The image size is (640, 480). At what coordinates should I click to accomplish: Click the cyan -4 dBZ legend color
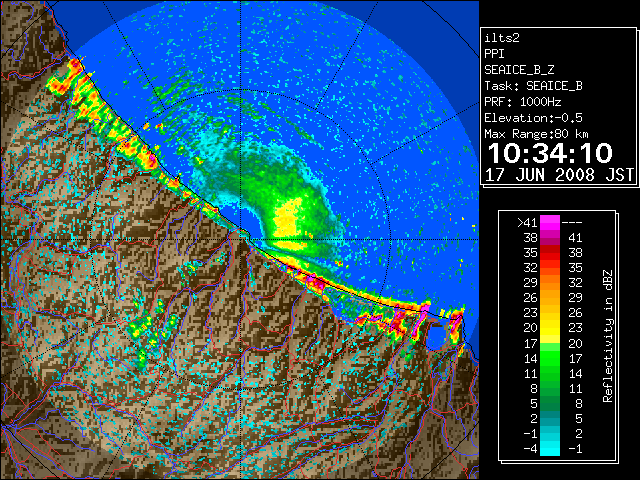[550, 448]
